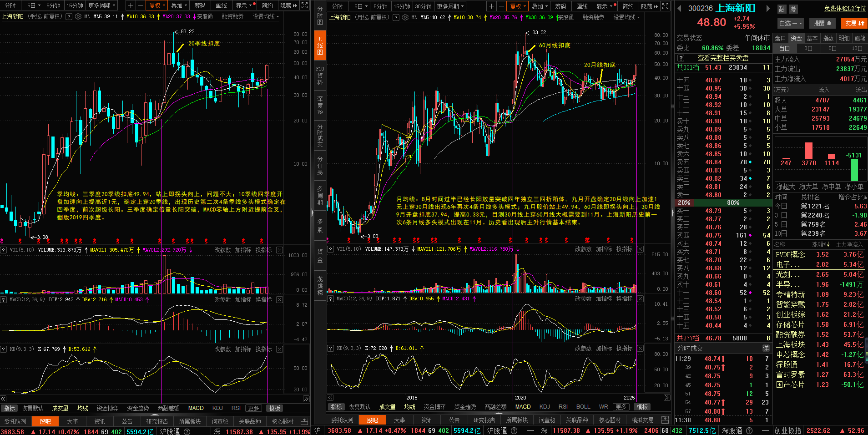Go to previous stock with left arrow

[x=680, y=8]
